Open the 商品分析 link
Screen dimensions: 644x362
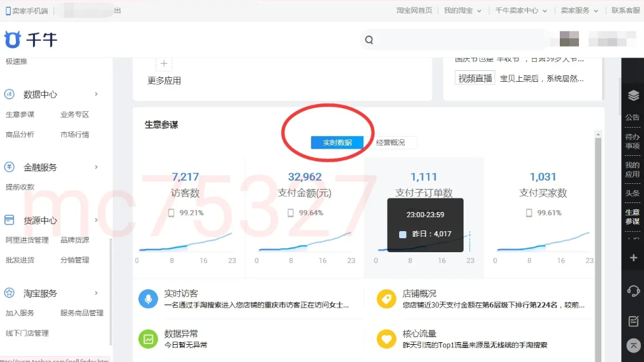point(20,135)
